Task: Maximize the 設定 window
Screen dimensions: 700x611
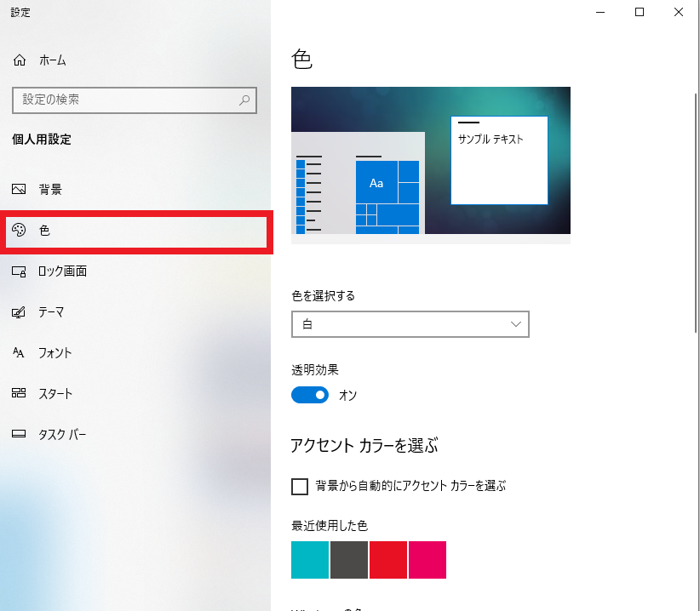Action: coord(640,13)
